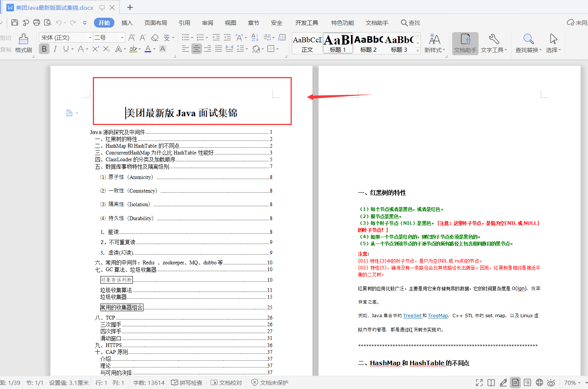Apply the 正文 body style
The height and width of the screenshot is (389, 588).
tap(307, 43)
